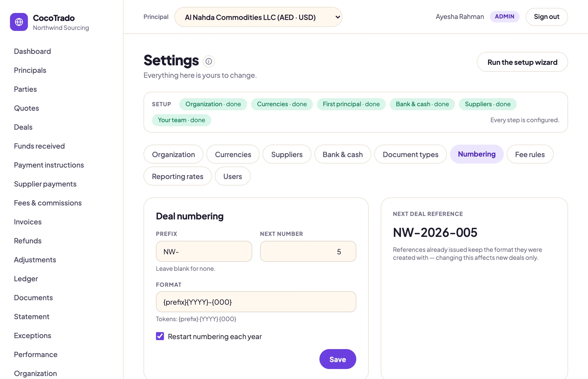The width and height of the screenshot is (588, 379).
Task: Click the Suppliers · done setup chip
Action: [x=488, y=104]
